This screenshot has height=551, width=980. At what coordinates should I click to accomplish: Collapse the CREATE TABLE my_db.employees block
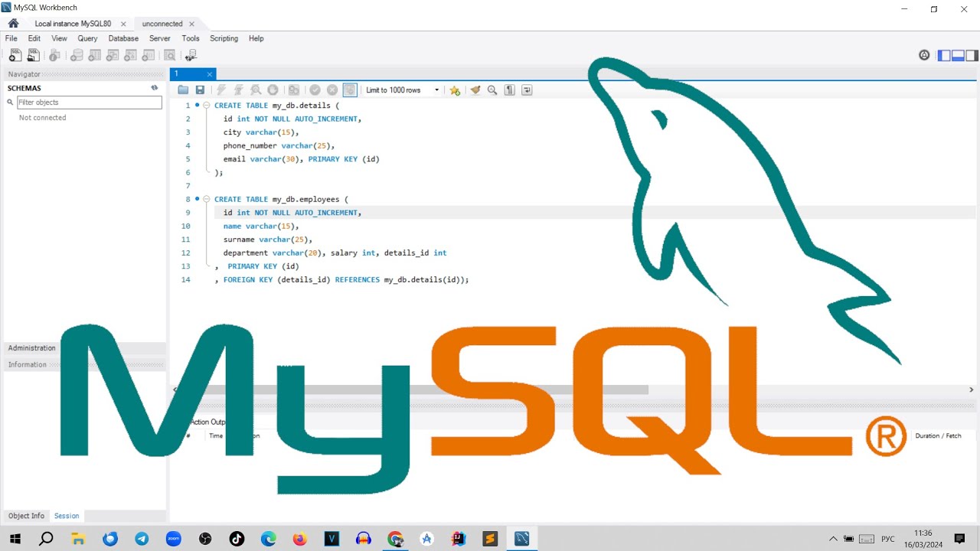pyautogui.click(x=207, y=199)
